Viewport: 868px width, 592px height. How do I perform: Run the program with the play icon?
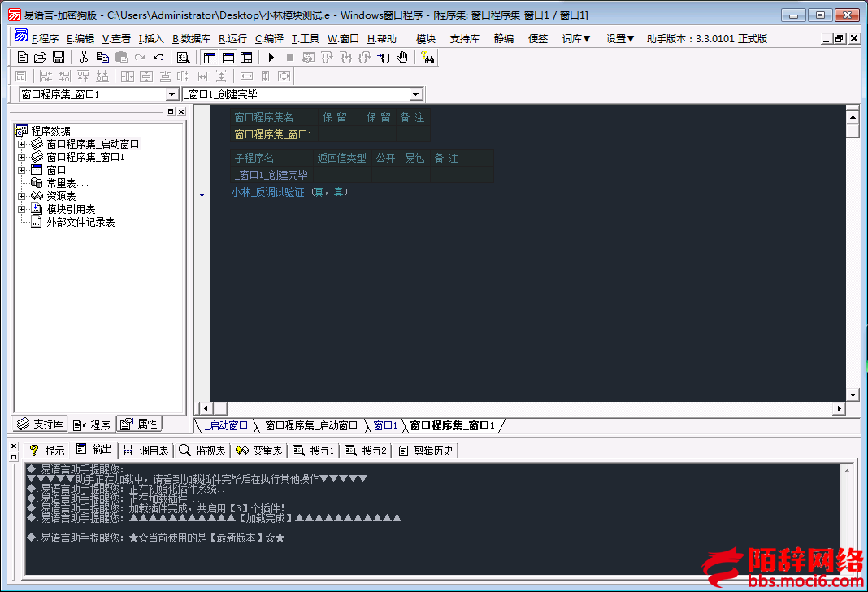coord(271,57)
